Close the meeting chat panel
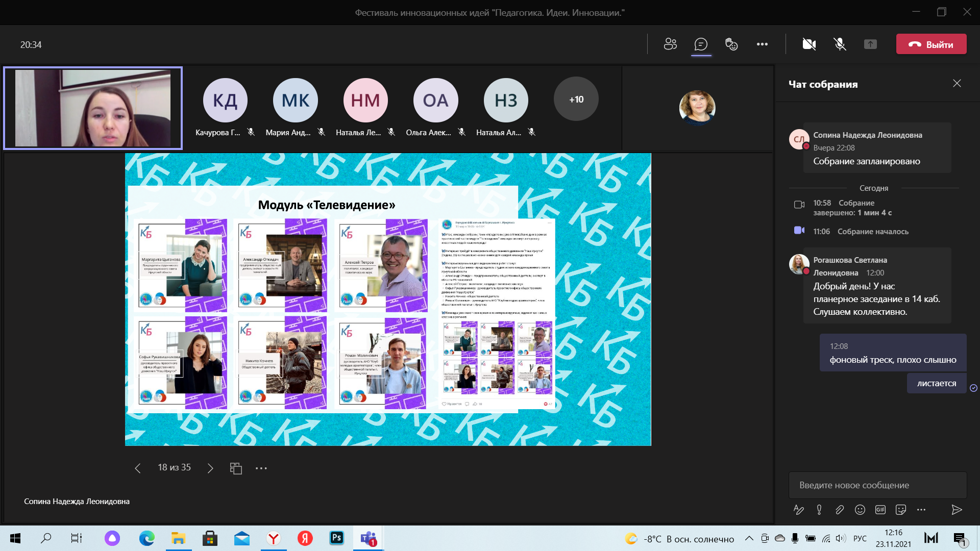The width and height of the screenshot is (980, 551). point(957,83)
